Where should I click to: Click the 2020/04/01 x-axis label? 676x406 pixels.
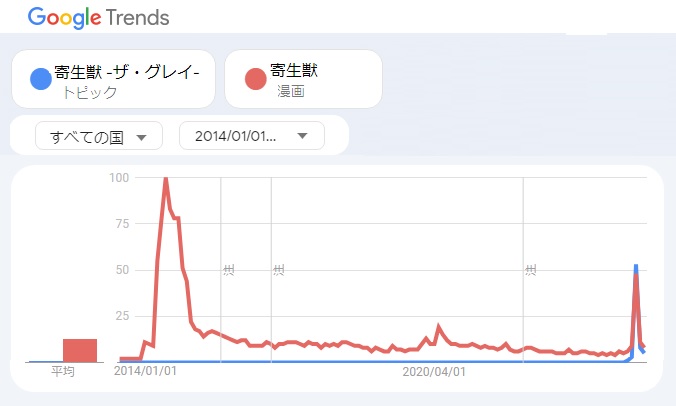click(434, 372)
